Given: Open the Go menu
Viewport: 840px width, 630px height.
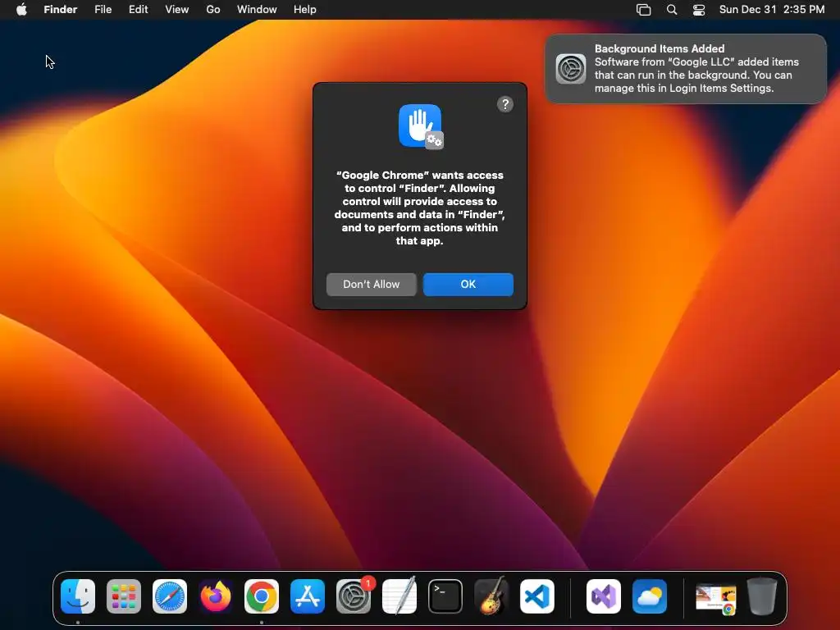Looking at the screenshot, I should (213, 10).
